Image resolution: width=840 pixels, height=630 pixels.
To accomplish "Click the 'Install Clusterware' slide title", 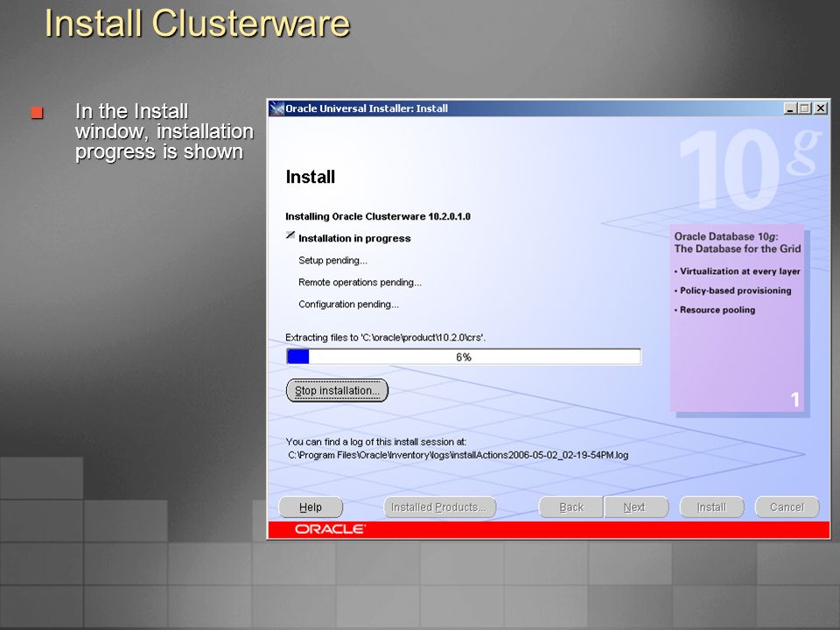I will (197, 24).
